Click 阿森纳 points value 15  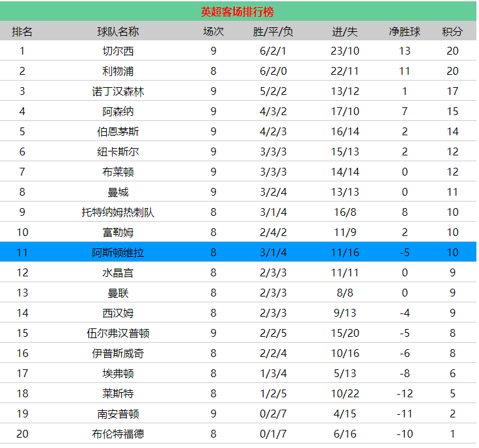(452, 111)
